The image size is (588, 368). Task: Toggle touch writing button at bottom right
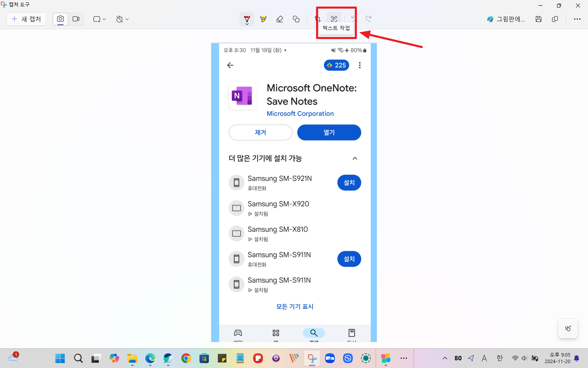point(568,328)
